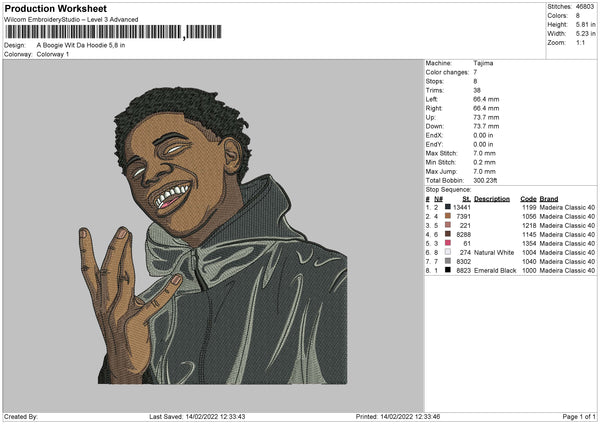This screenshot has width=600, height=424.
Task: Click the Min Stitch value '0.2 mm'
Action: 484,162
